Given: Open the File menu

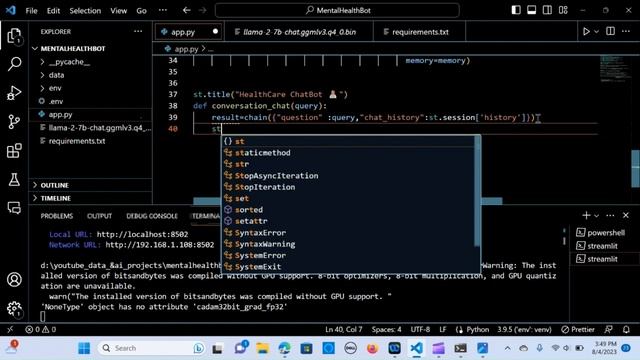Looking at the screenshot, I should [31, 11].
